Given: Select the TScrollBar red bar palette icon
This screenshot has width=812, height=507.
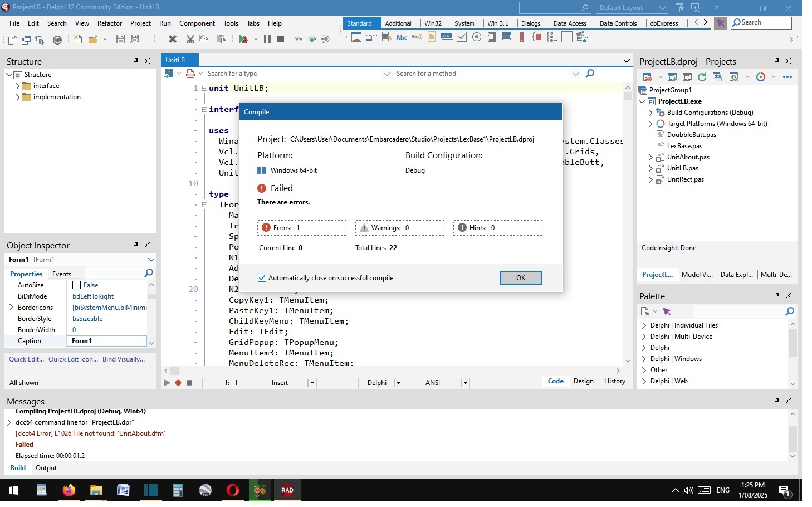Looking at the screenshot, I should pyautogui.click(x=522, y=37).
